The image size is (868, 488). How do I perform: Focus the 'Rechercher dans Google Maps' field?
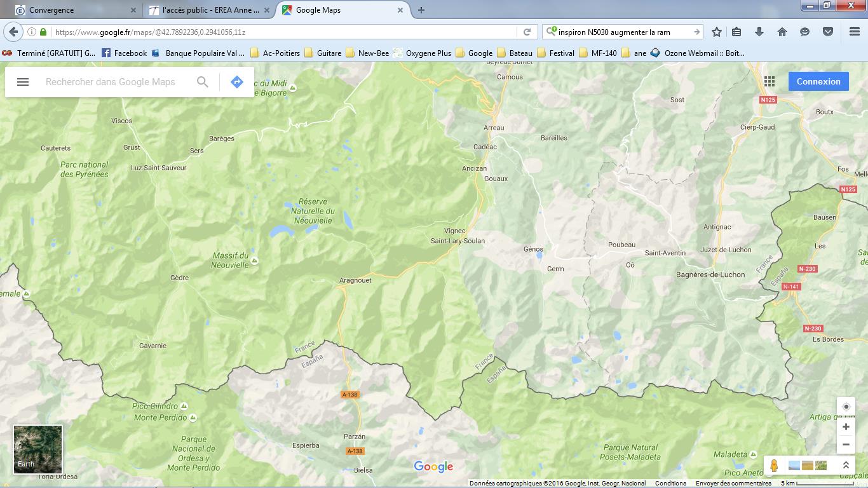click(x=111, y=82)
